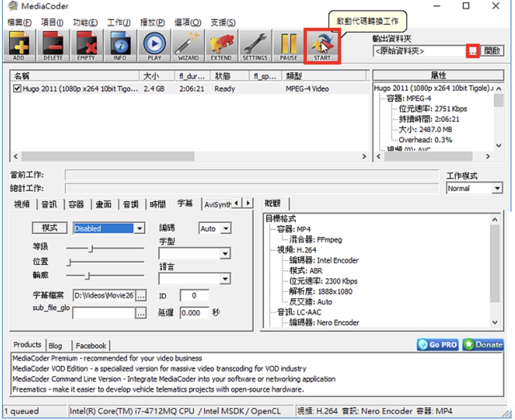Switch to the 視頻 tab
This screenshot has width=515, height=420.
[x=22, y=204]
